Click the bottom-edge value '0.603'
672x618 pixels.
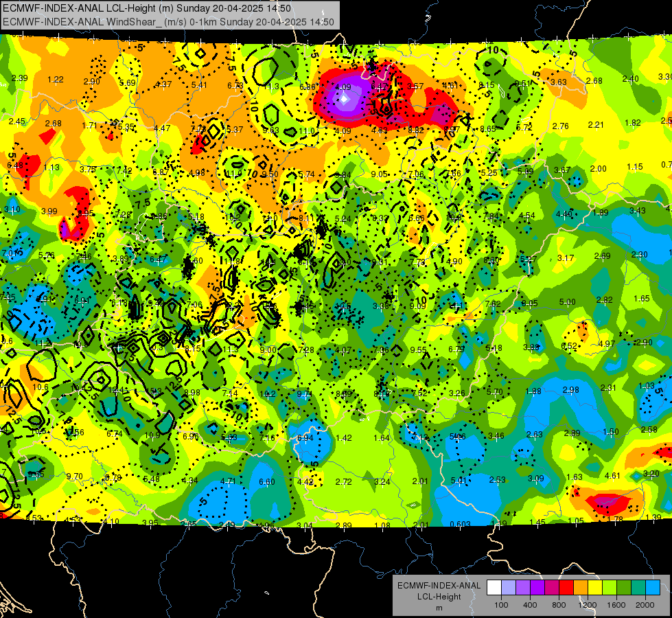[461, 524]
